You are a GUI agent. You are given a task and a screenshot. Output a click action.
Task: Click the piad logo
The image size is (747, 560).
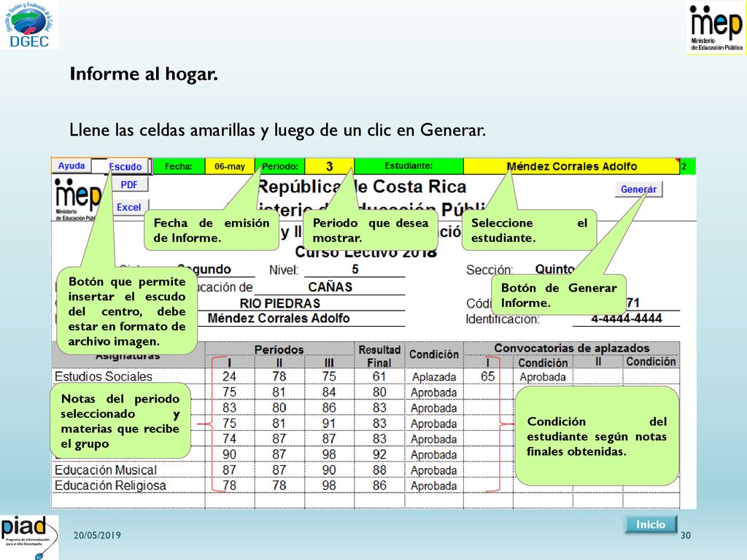[x=29, y=537]
